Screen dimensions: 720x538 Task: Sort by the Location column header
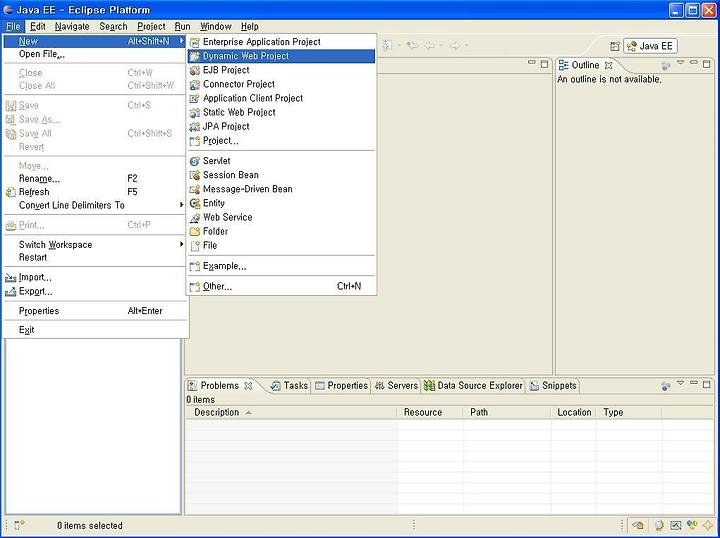574,413
